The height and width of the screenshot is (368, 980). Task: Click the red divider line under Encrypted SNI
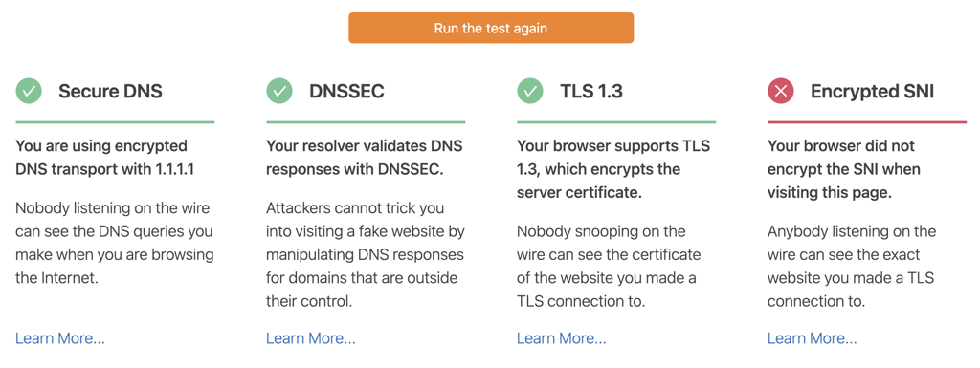(867, 122)
